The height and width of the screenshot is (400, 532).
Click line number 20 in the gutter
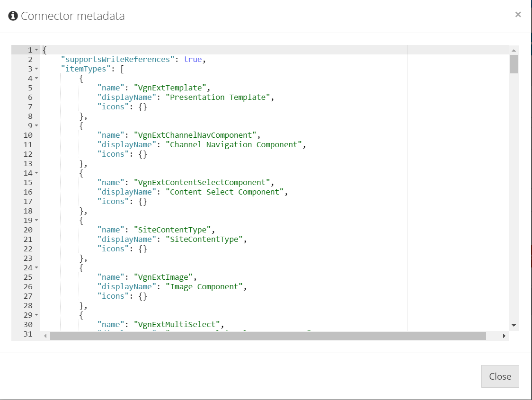point(28,230)
